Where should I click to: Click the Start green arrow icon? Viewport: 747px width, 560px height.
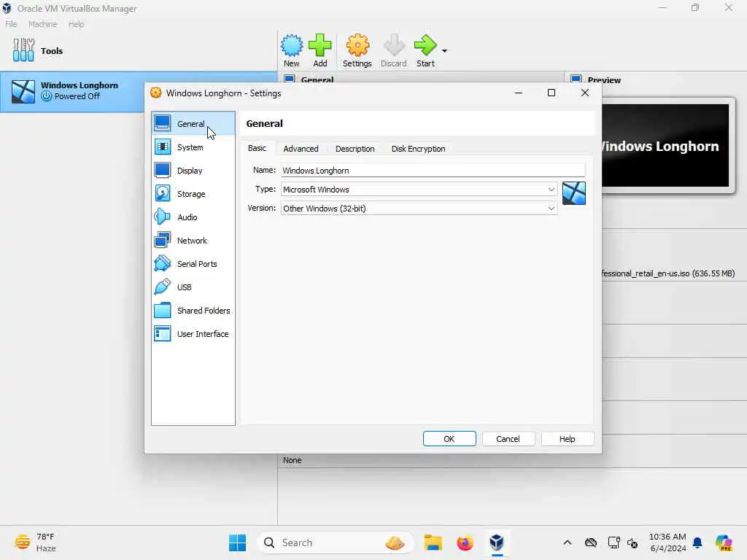coord(425,50)
